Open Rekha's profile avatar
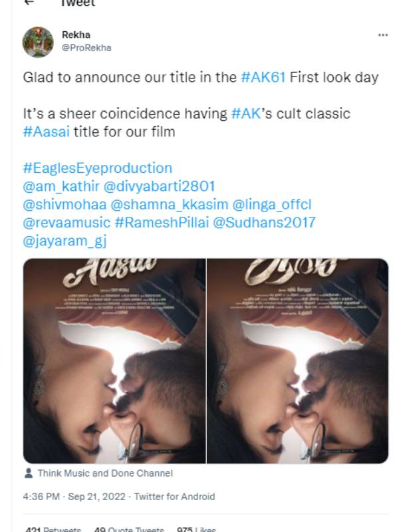This screenshot has width=399, height=532. tap(38, 42)
